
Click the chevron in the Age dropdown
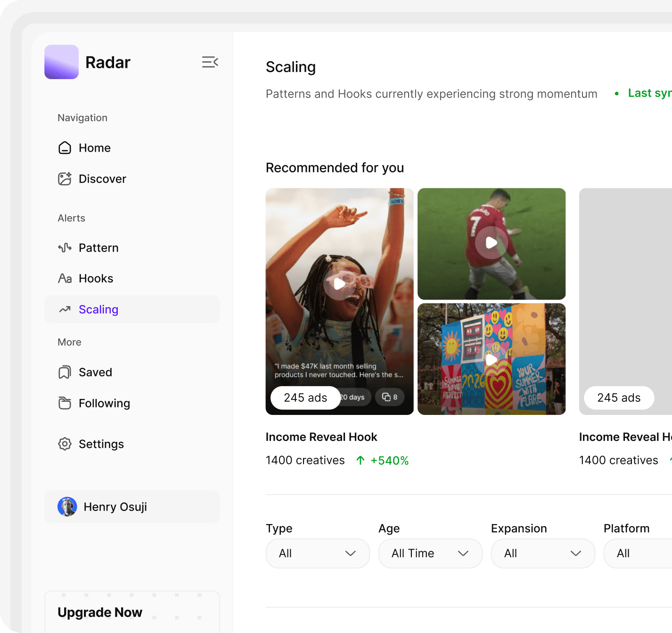coord(463,553)
